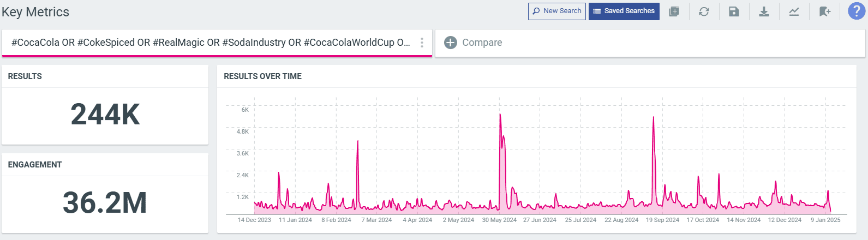This screenshot has width=868, height=240.
Task: Click the 7 Mar 2024 axis label
Action: pyautogui.click(x=376, y=220)
